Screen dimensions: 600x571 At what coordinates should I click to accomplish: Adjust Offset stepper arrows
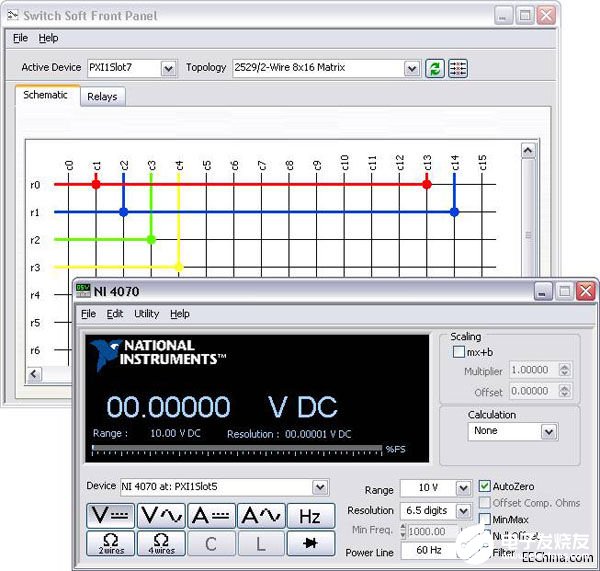(x=564, y=391)
